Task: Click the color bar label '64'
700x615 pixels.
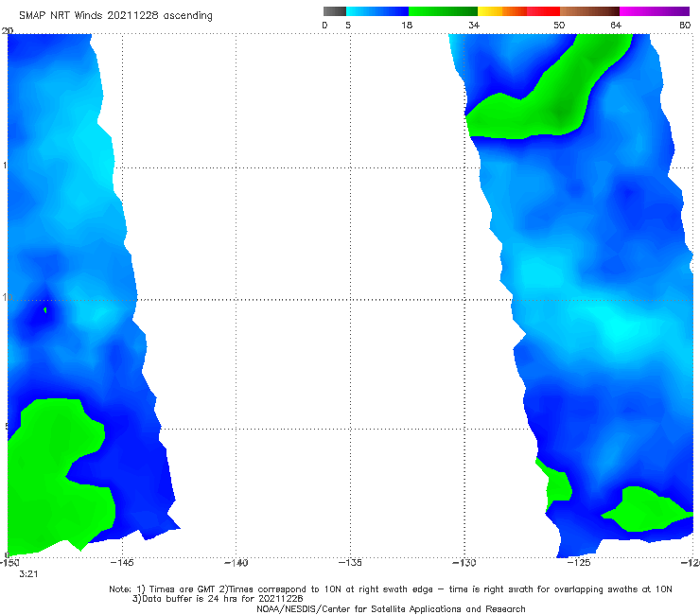Action: pos(616,26)
